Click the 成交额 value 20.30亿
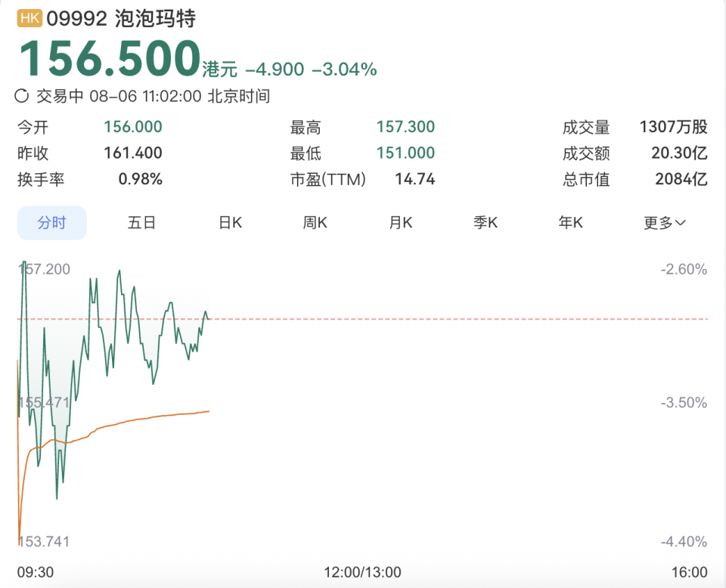 (679, 153)
